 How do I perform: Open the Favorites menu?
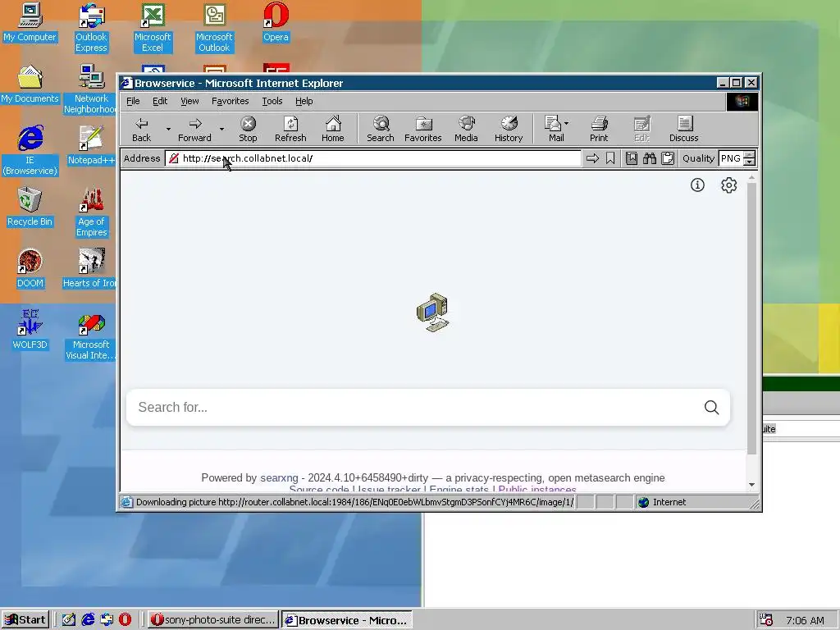point(231,101)
